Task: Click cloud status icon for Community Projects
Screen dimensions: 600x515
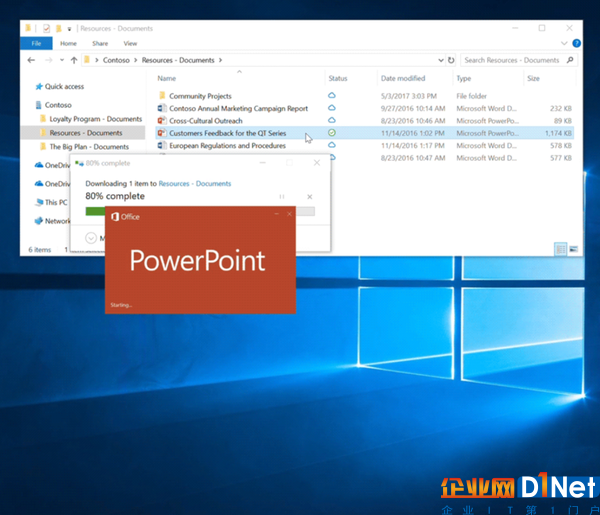Action: (x=332, y=95)
